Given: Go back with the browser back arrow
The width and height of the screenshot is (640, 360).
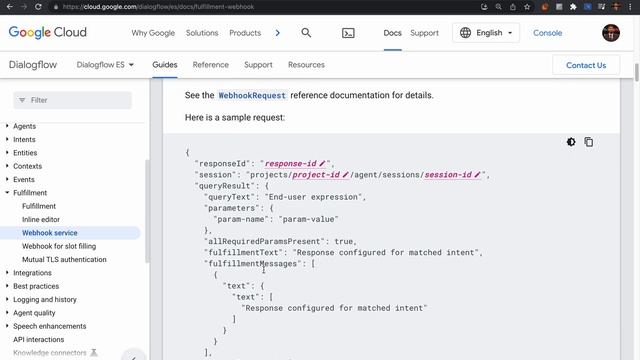Looking at the screenshot, I should 10,7.
